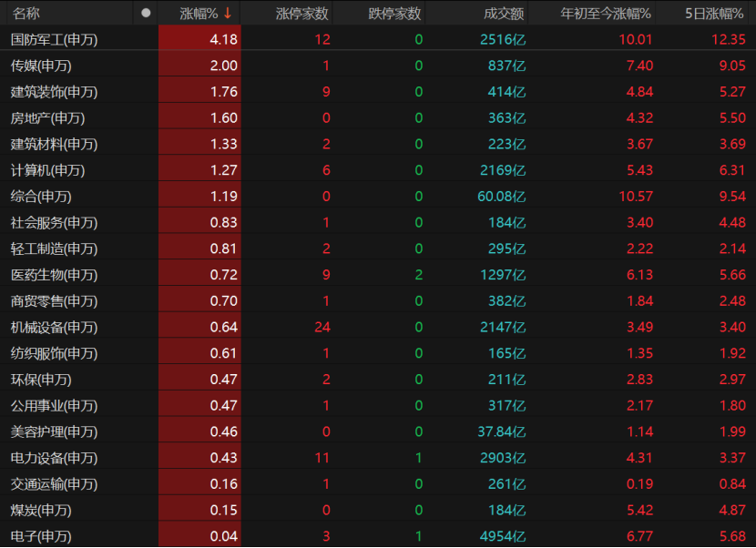Select 机械设备(申万) sector name
This screenshot has height=548, width=756.
(54, 328)
